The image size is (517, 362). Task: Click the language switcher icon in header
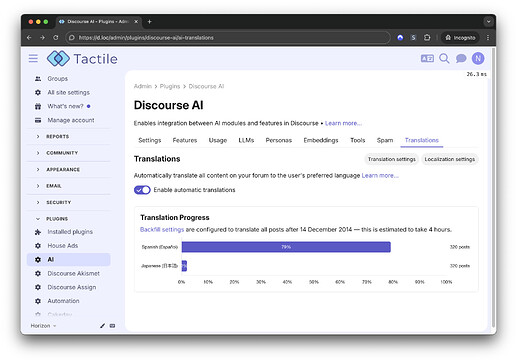click(427, 59)
